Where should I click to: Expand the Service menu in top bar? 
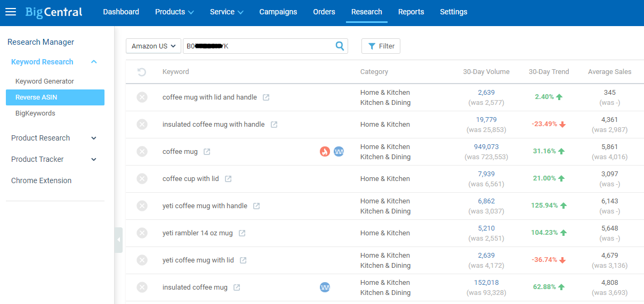(x=227, y=12)
